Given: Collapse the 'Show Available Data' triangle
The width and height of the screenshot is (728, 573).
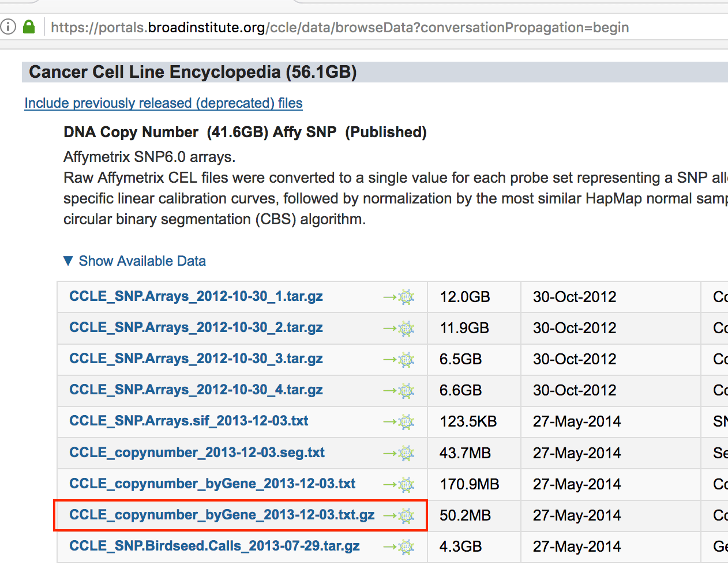Looking at the screenshot, I should [68, 261].
